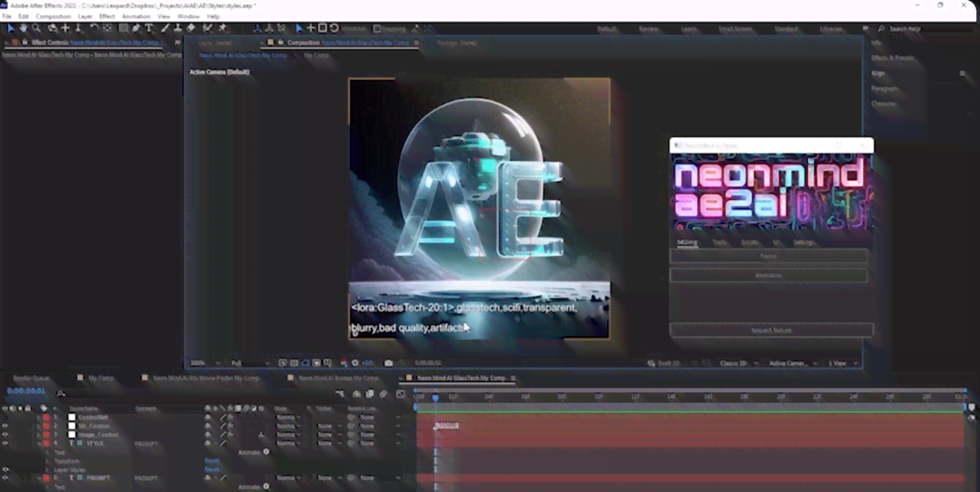
Task: Click the ControlNet layer red label color
Action: tap(47, 418)
